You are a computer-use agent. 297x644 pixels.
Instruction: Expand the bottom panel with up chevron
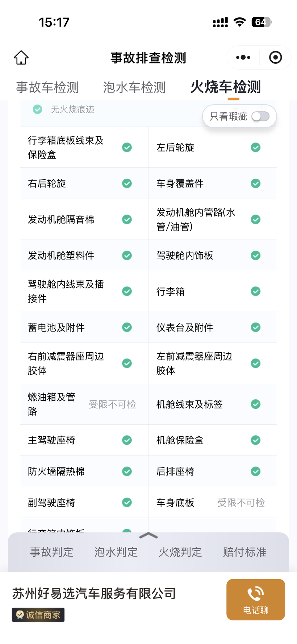coord(148,536)
